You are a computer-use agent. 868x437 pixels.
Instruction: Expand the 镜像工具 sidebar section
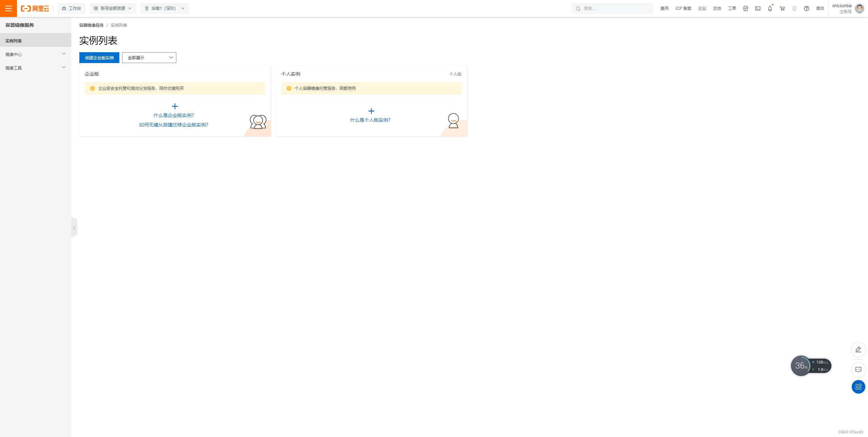[36, 68]
